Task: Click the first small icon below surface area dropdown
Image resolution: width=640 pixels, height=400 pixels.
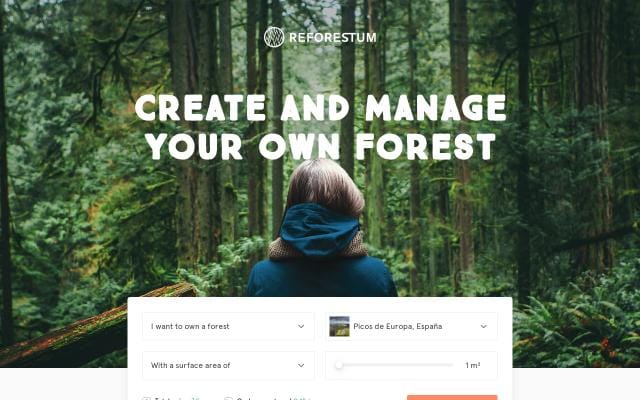Action: click(146, 398)
